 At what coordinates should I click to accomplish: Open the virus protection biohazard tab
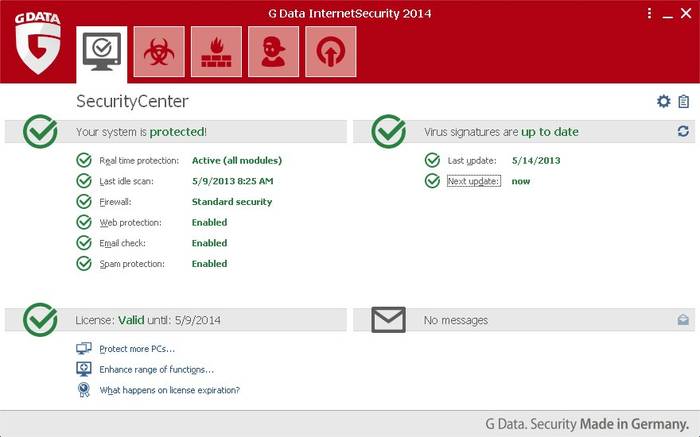click(x=156, y=52)
